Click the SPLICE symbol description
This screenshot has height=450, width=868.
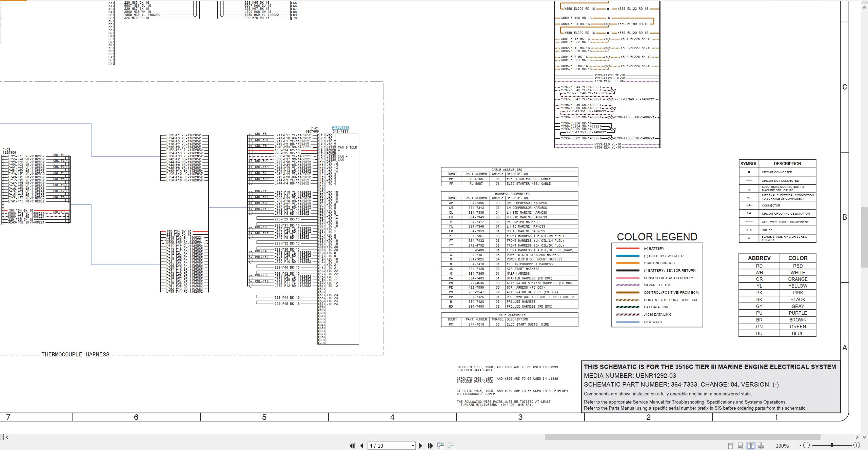coord(767,230)
